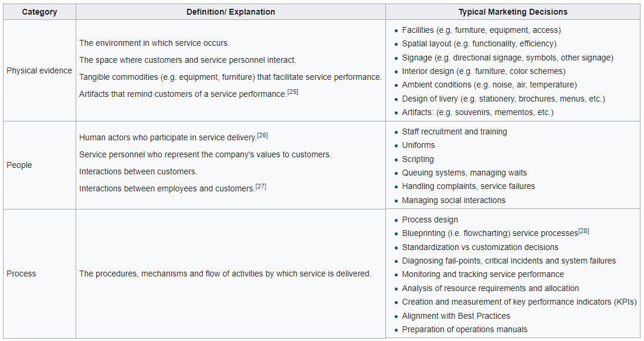Select the People category cell

click(39, 165)
